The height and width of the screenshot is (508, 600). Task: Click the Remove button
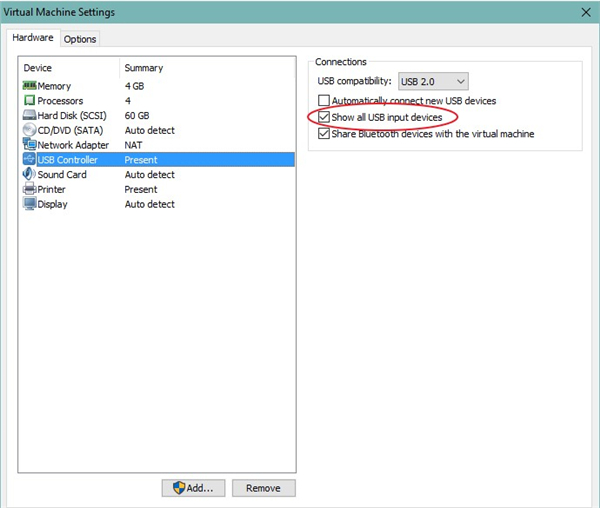263,488
